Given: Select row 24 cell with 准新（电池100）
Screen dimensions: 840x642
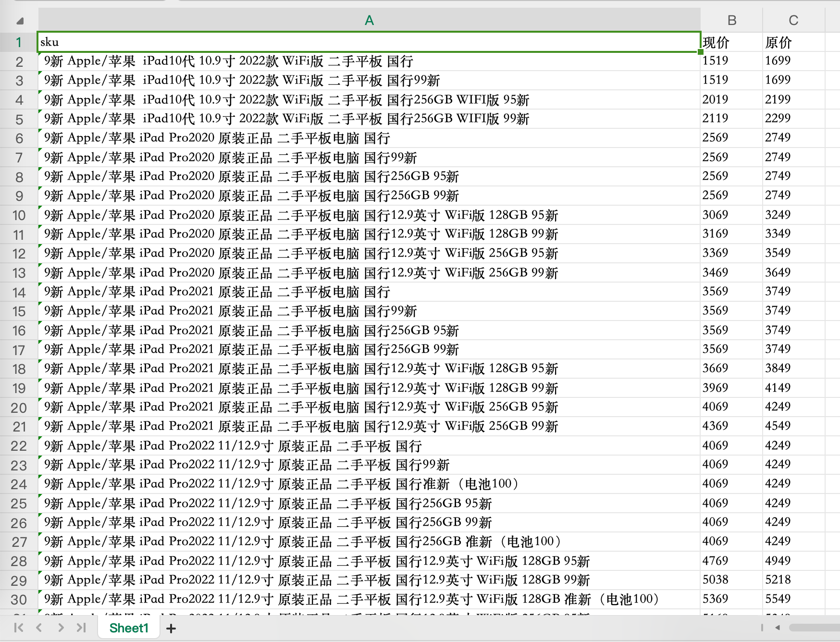Looking at the screenshot, I should (369, 484).
